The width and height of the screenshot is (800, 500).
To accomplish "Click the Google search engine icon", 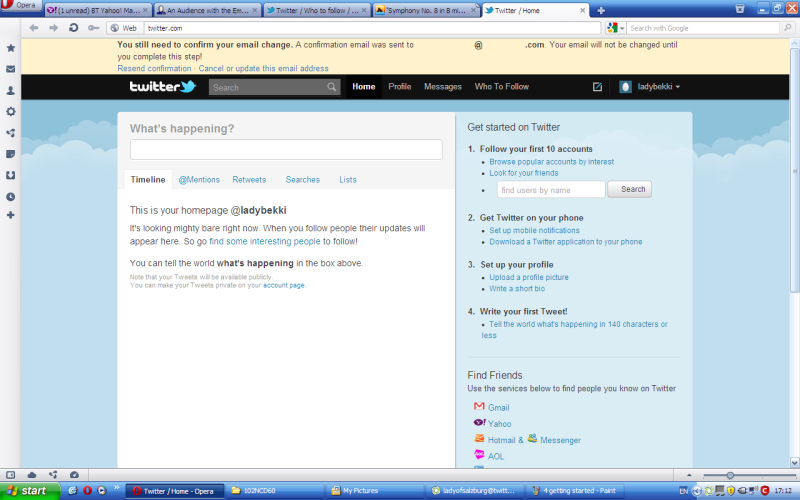I will point(612,28).
